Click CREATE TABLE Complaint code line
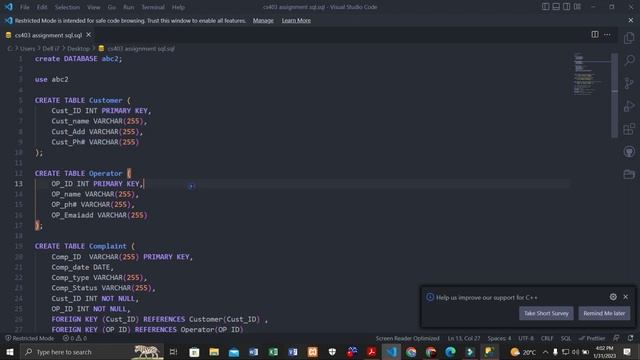 click(84, 246)
